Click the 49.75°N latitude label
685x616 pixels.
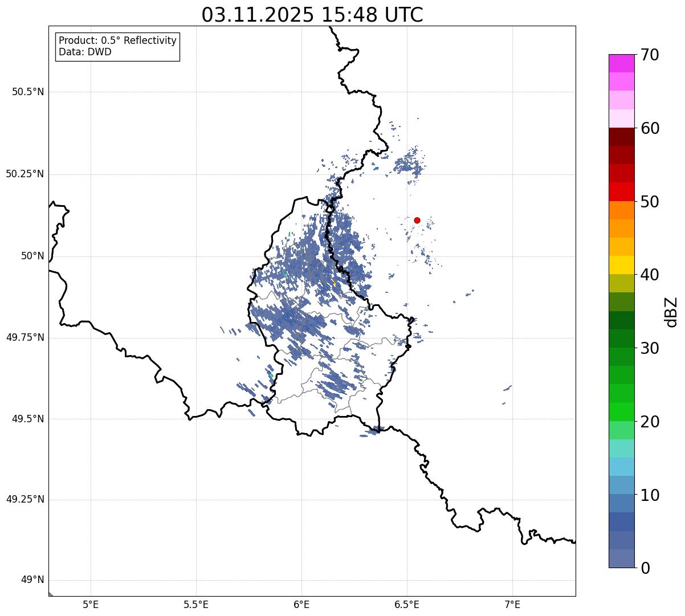25,337
